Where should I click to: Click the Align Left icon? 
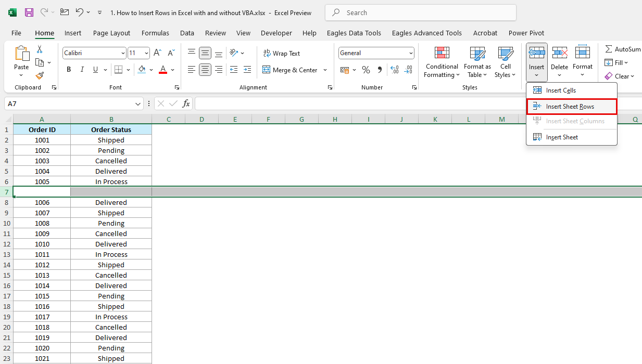(192, 70)
